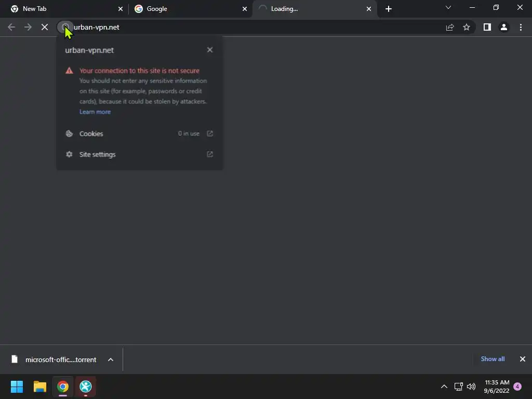Image resolution: width=532 pixels, height=399 pixels.
Task: Show all downloads
Action: (x=493, y=359)
